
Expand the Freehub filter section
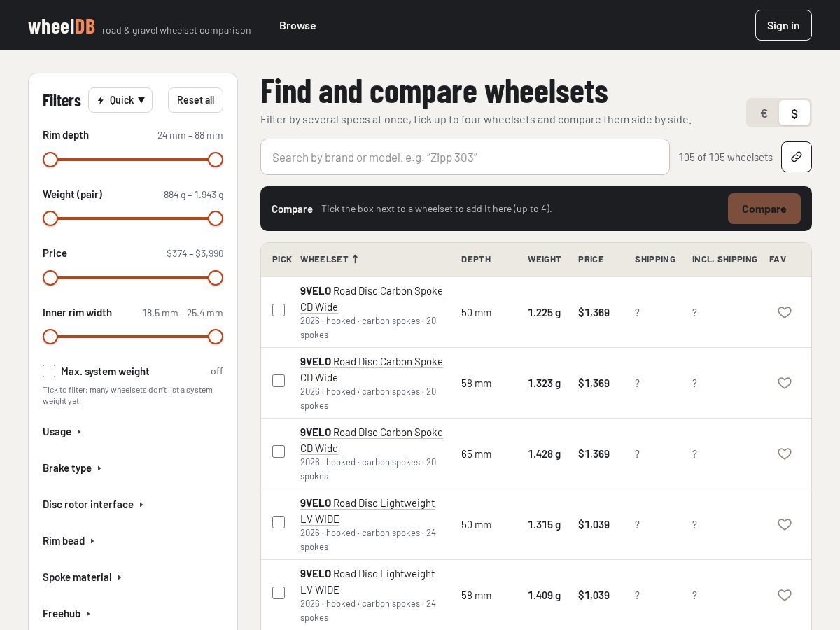[66, 614]
